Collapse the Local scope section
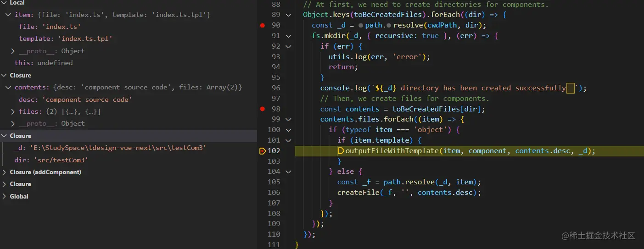Viewport: 644px width, 249px height. click(5, 3)
